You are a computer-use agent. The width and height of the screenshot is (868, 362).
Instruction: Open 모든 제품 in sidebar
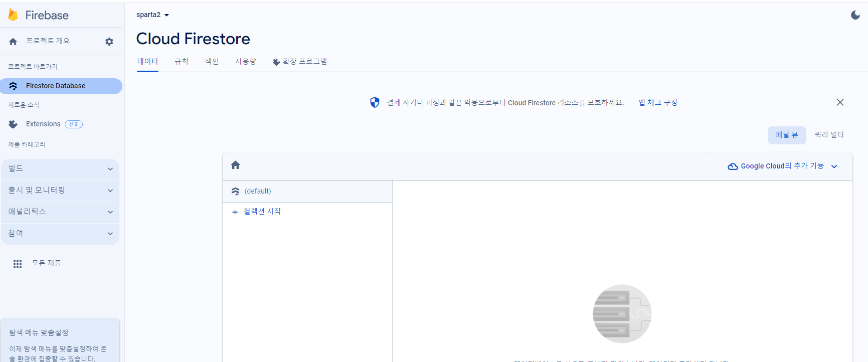click(46, 263)
